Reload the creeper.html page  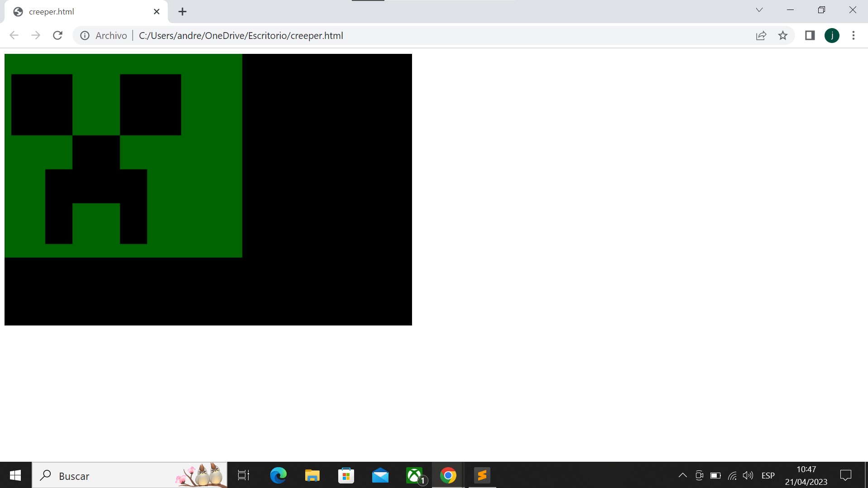(58, 35)
